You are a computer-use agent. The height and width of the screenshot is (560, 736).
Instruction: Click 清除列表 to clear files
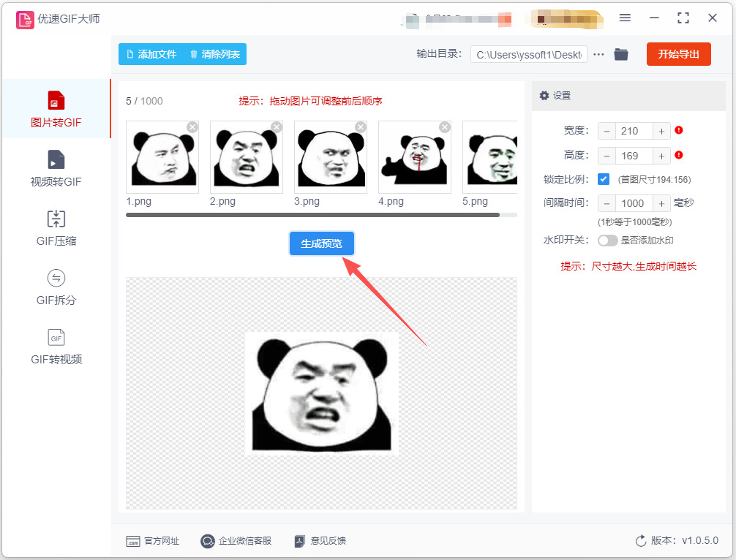click(x=215, y=54)
